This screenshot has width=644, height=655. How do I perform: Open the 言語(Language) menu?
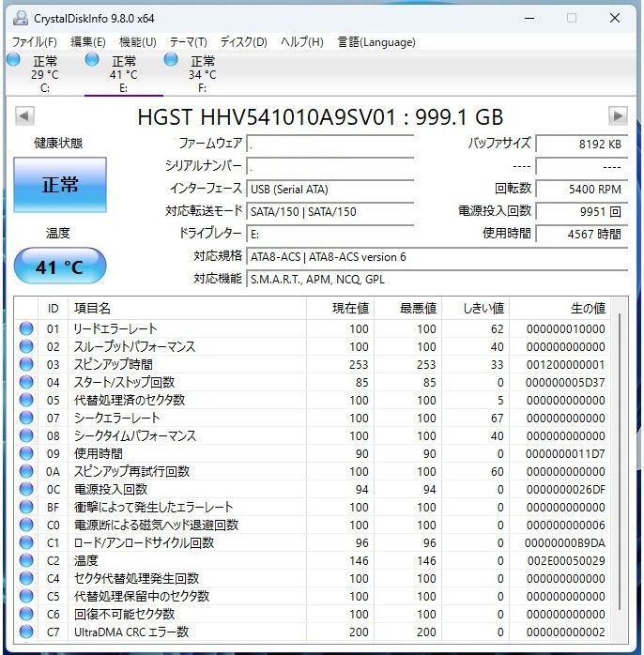pyautogui.click(x=376, y=42)
